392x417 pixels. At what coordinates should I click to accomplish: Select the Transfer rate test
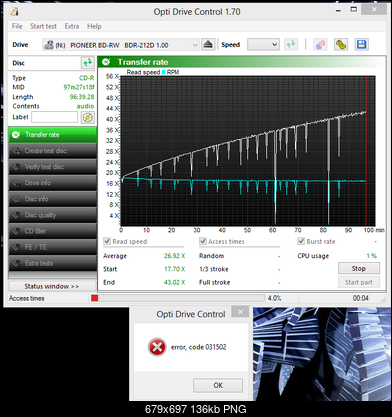(53, 135)
